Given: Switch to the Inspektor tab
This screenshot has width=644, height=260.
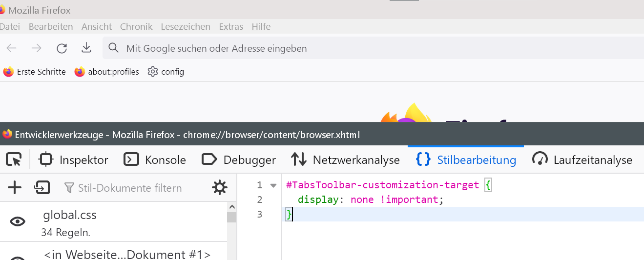Looking at the screenshot, I should coord(74,160).
